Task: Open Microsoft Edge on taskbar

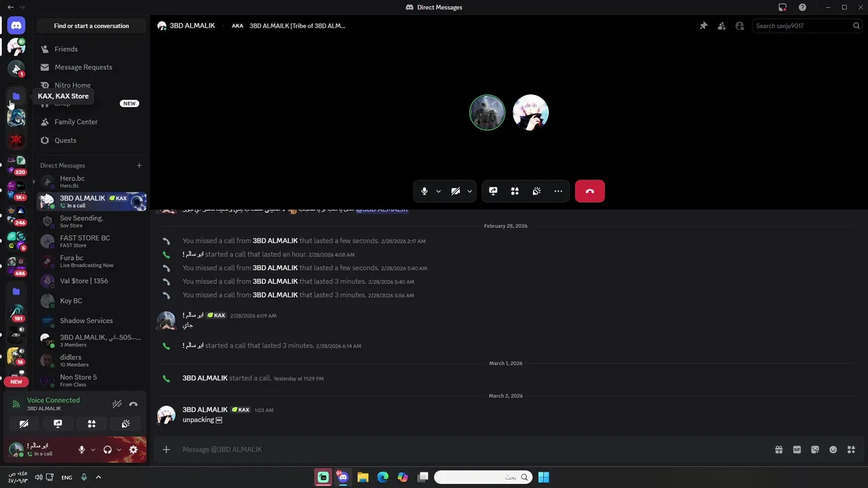Action: (x=382, y=477)
